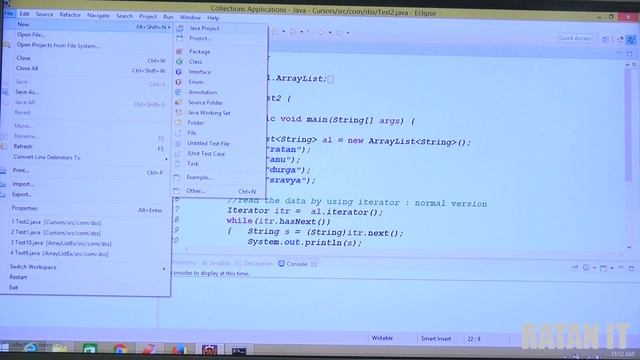Choose Save As... in File menu

tap(27, 92)
